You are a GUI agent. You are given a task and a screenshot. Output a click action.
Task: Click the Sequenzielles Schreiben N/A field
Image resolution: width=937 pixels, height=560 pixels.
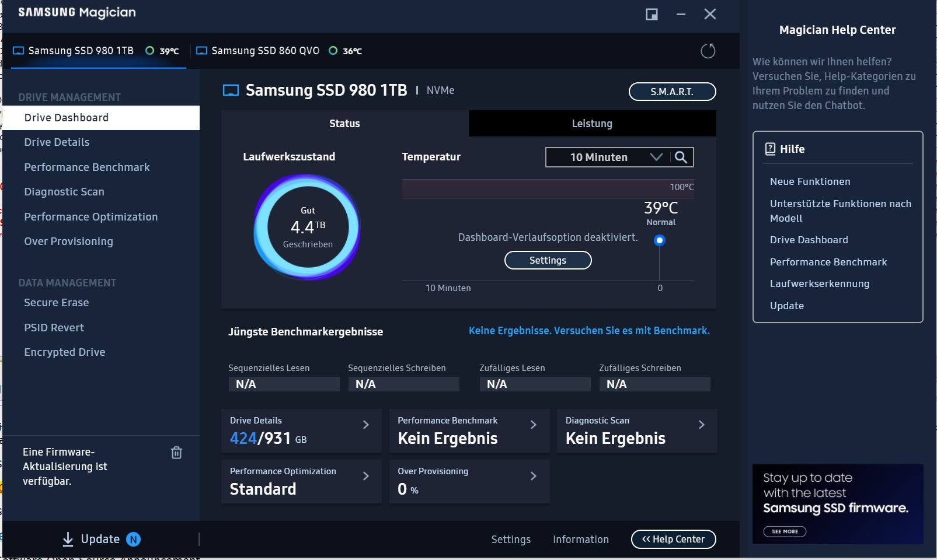[x=403, y=384]
